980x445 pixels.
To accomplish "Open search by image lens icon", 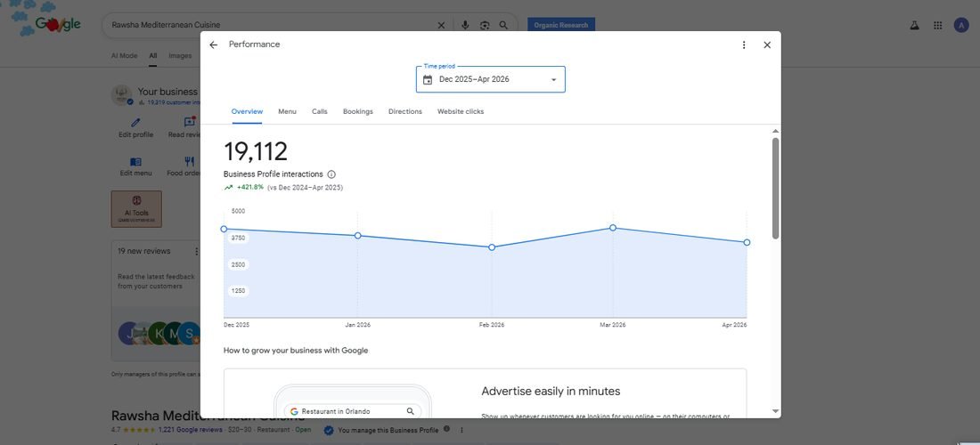I will pyautogui.click(x=485, y=26).
